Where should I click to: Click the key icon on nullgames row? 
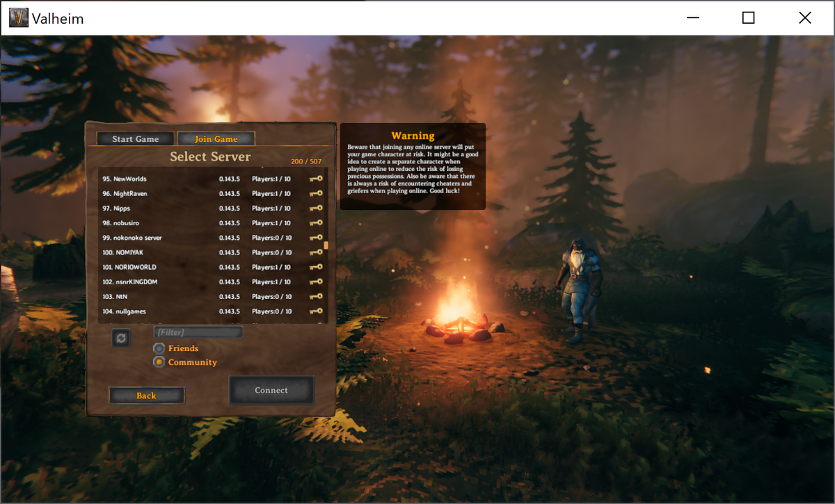coord(316,311)
